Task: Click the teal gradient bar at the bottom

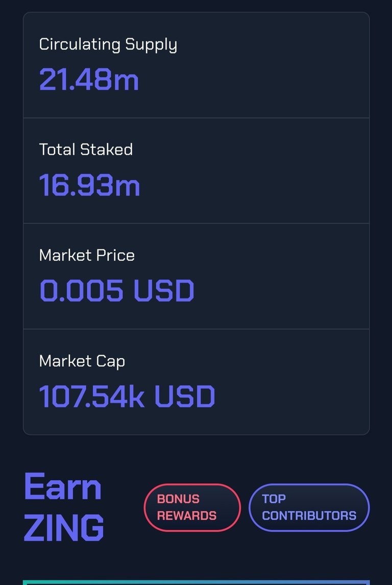Action: click(x=196, y=582)
